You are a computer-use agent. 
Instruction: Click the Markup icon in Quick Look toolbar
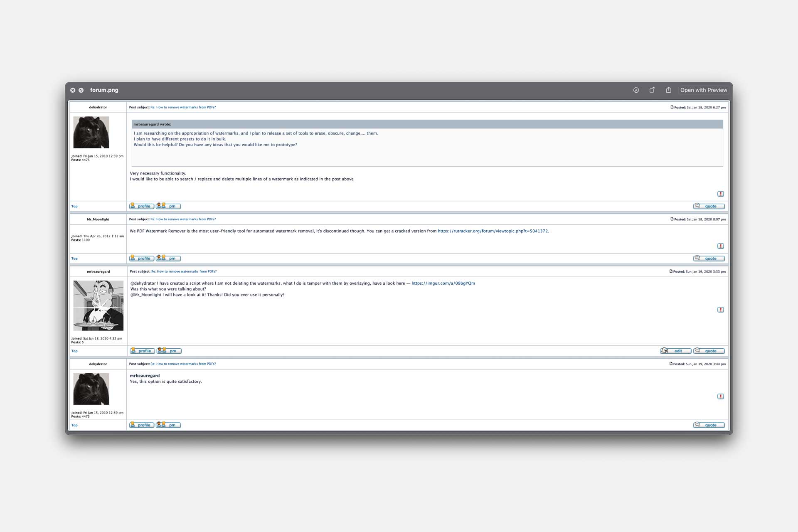636,90
